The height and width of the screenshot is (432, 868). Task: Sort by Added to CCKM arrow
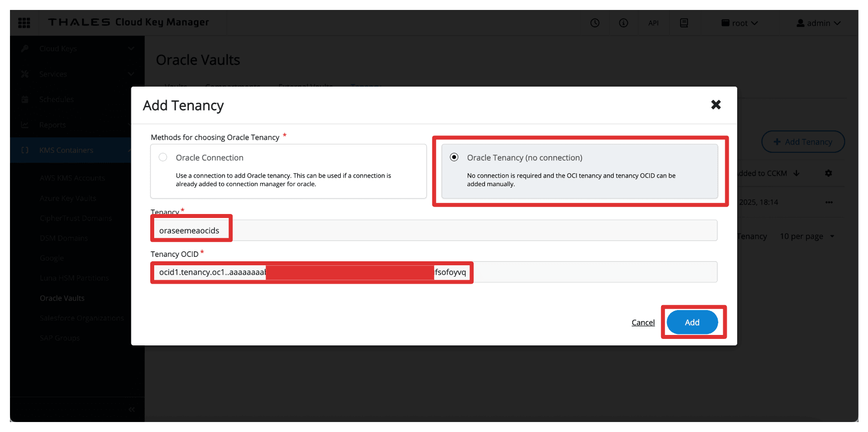click(x=796, y=173)
